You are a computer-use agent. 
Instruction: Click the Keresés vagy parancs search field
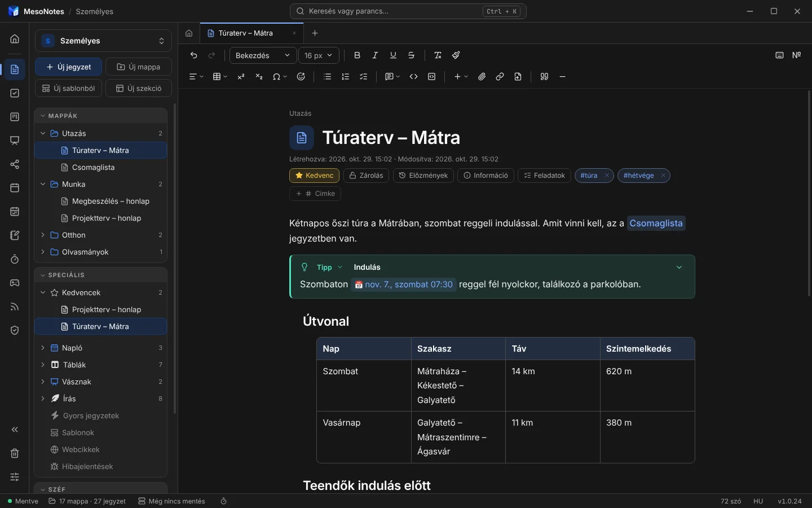(x=408, y=11)
